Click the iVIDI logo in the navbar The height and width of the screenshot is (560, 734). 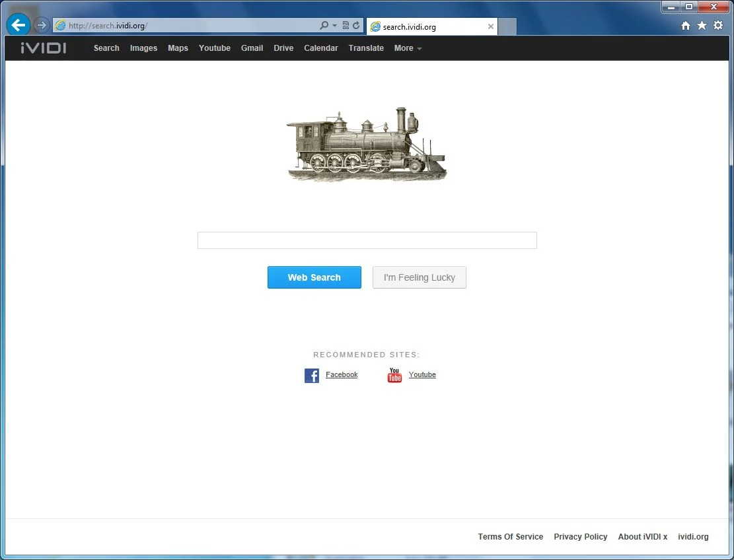(x=44, y=48)
